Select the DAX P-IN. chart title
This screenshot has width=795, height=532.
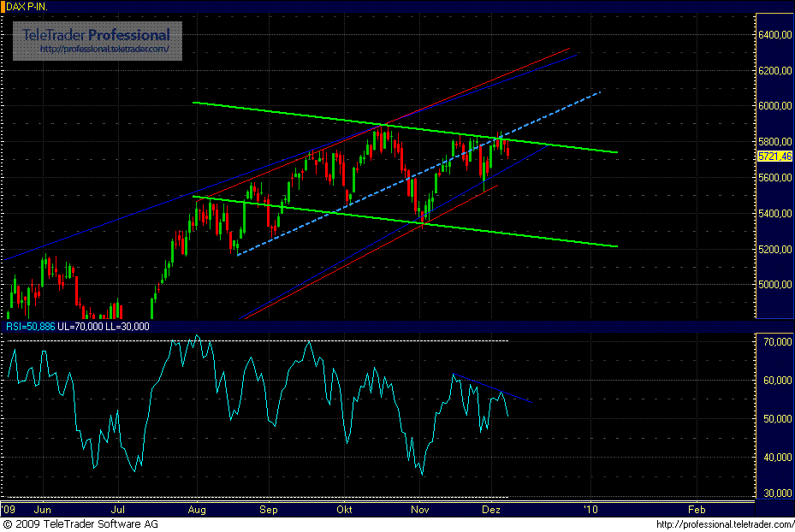point(27,7)
